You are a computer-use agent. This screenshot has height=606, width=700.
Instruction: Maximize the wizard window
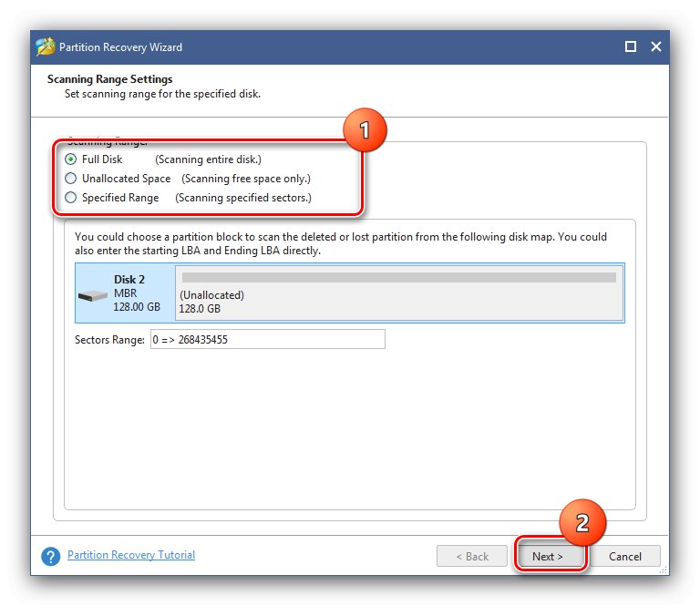coord(631,46)
